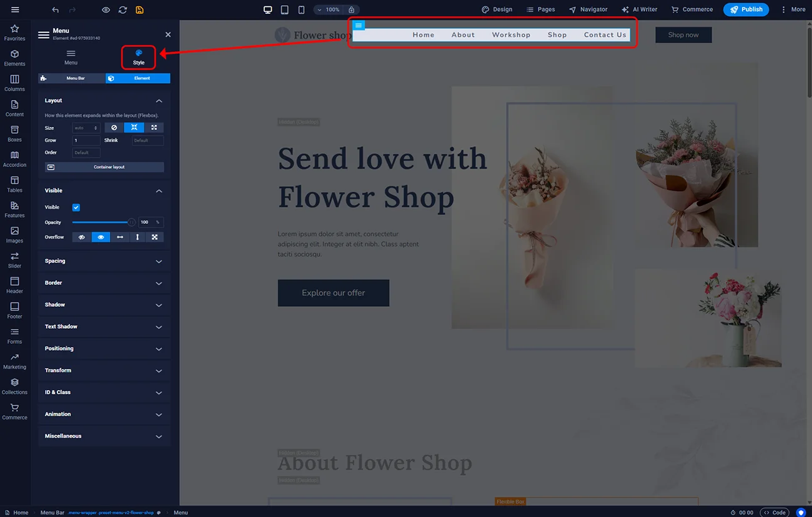Select the overflow hidden eye-slash option
The image size is (812, 517).
pos(82,238)
